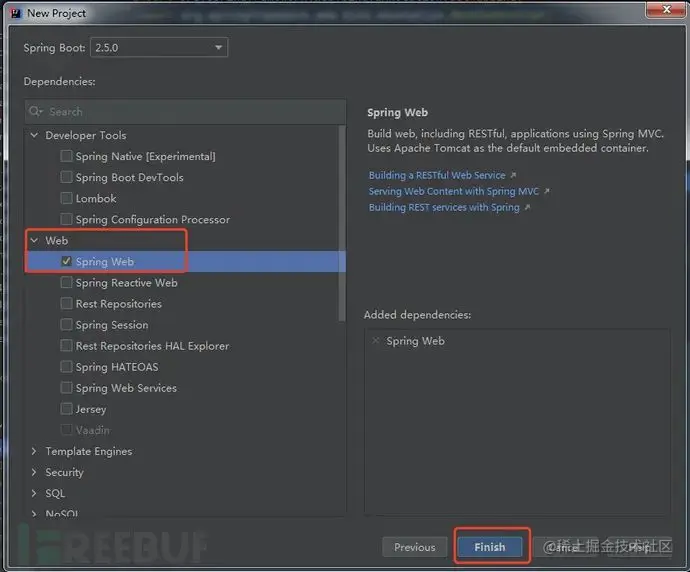Select the Jersey label text
This screenshot has width=690, height=572.
(x=91, y=409)
